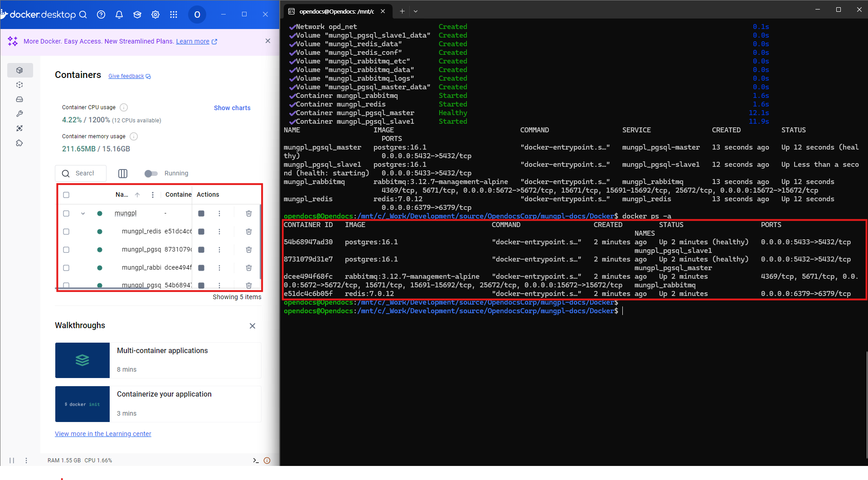Select the opendocs@Opendocs terminal tab
Viewport: 868px width, 480px height.
[336, 11]
